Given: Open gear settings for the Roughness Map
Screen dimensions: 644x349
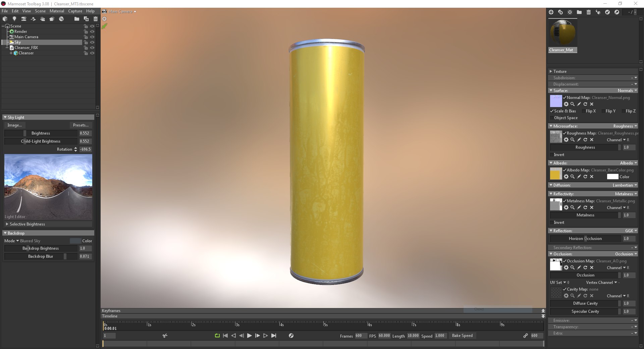Looking at the screenshot, I should click(x=566, y=140).
